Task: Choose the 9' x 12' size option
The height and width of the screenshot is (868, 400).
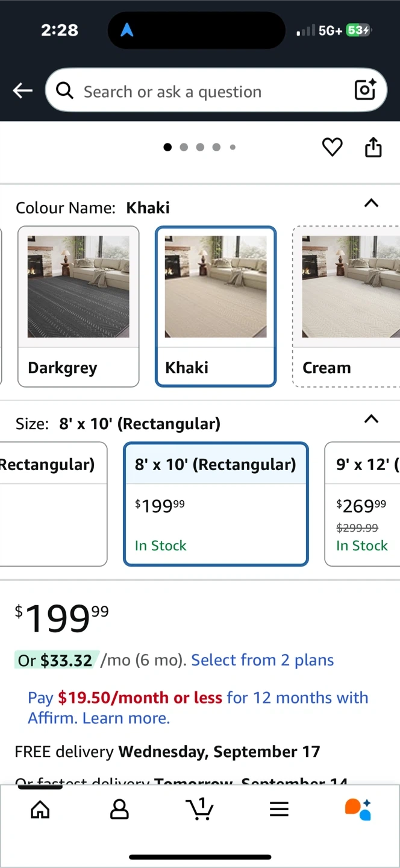Action: click(x=363, y=504)
